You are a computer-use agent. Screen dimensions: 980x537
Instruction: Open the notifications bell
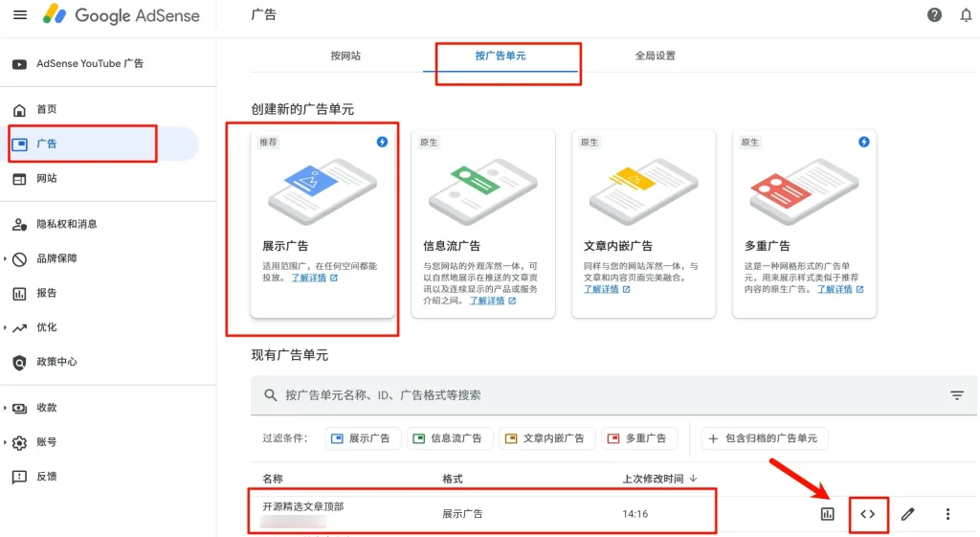coord(966,15)
